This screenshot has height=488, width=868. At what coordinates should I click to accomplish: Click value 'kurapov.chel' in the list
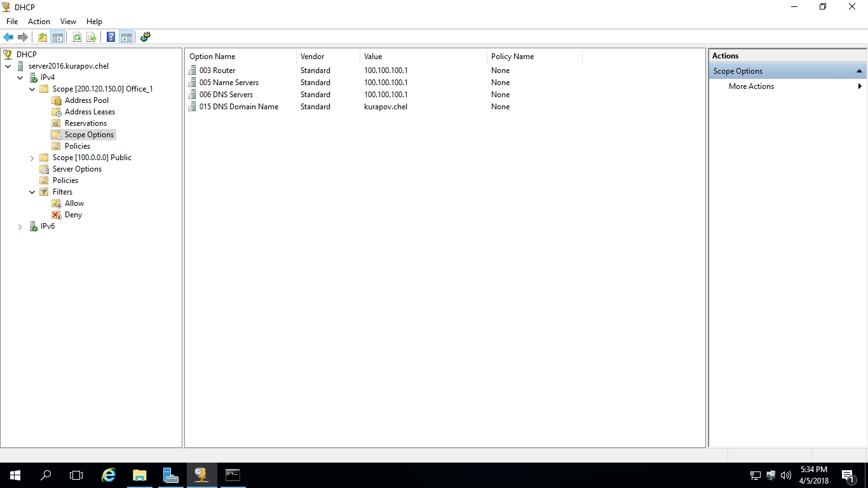click(x=386, y=107)
